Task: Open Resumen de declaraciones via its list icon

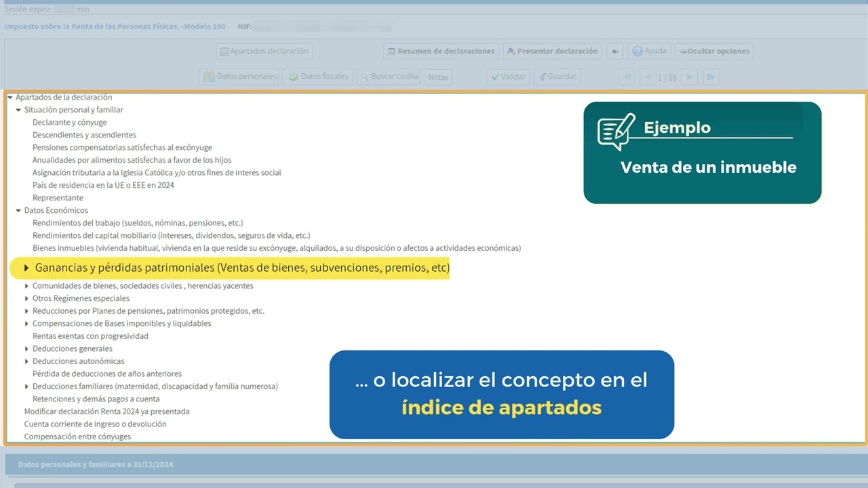Action: 392,52
